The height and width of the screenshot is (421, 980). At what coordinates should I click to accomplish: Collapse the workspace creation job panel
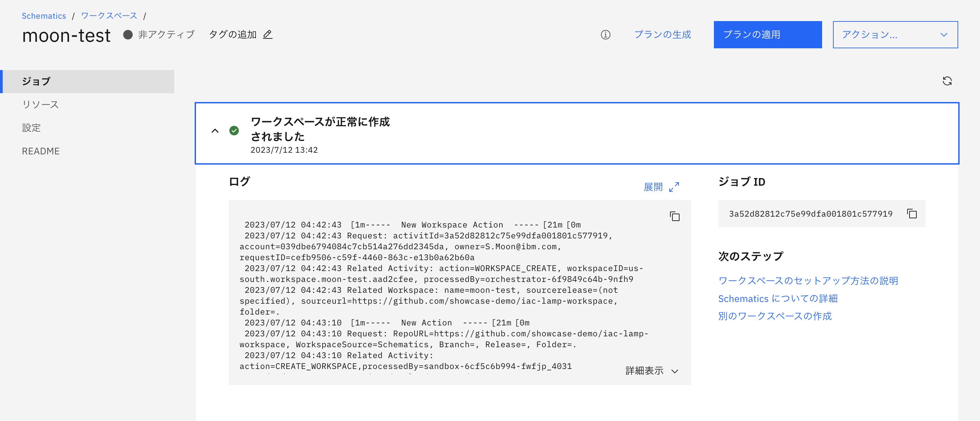(x=215, y=131)
